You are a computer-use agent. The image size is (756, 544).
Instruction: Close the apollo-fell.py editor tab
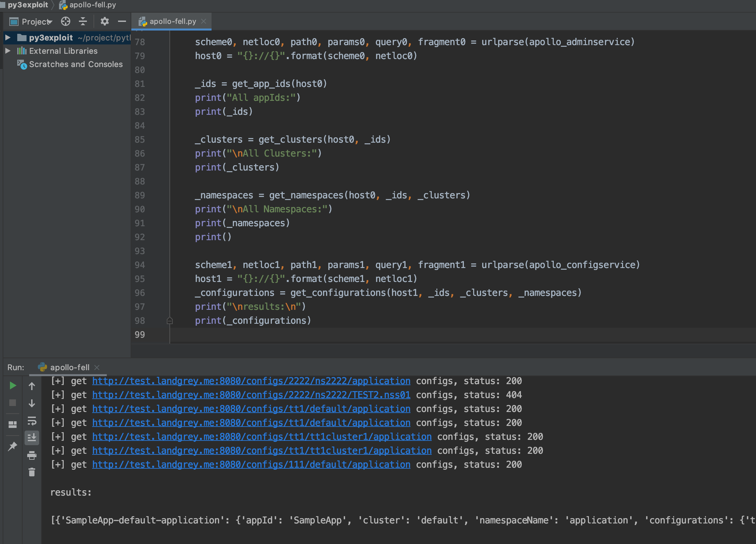tap(204, 21)
